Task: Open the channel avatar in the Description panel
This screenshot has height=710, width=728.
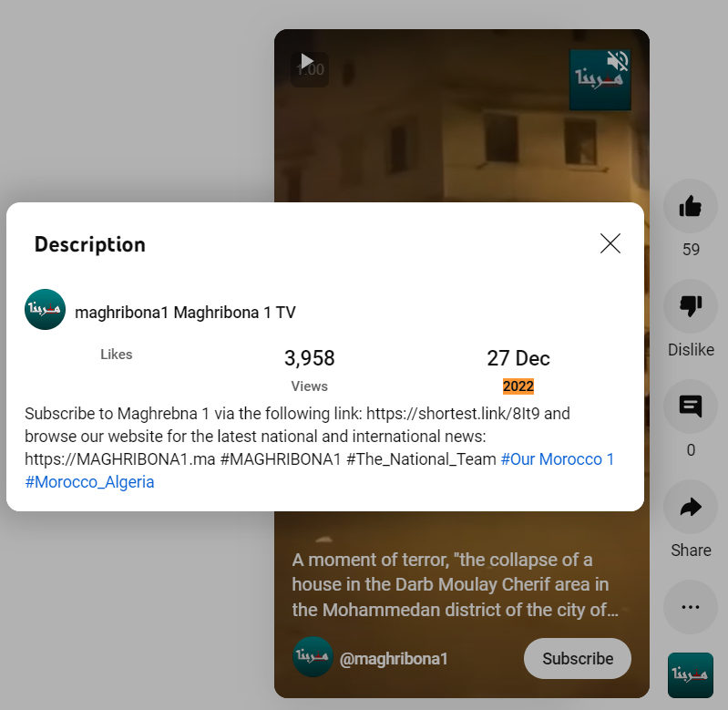Action: [45, 310]
